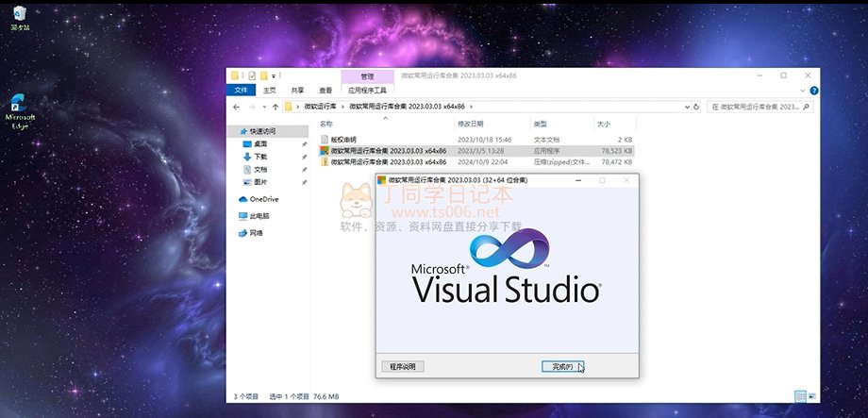Open the 程序说明 program description button
The width and height of the screenshot is (868, 418).
(x=403, y=366)
